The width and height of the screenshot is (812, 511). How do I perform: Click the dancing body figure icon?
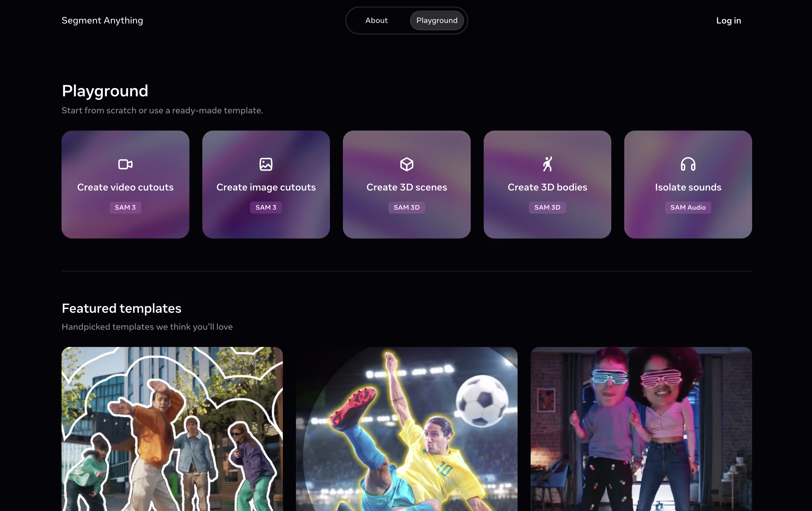[547, 164]
